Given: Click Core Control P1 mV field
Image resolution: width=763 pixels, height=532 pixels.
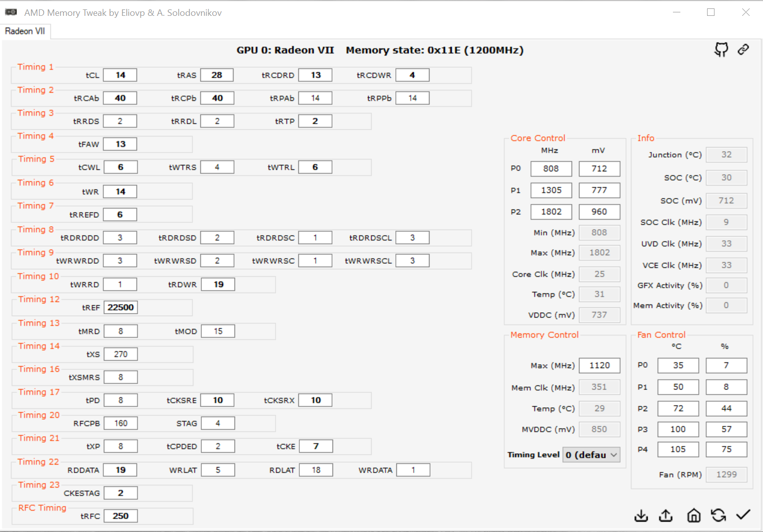Looking at the screenshot, I should (x=599, y=190).
